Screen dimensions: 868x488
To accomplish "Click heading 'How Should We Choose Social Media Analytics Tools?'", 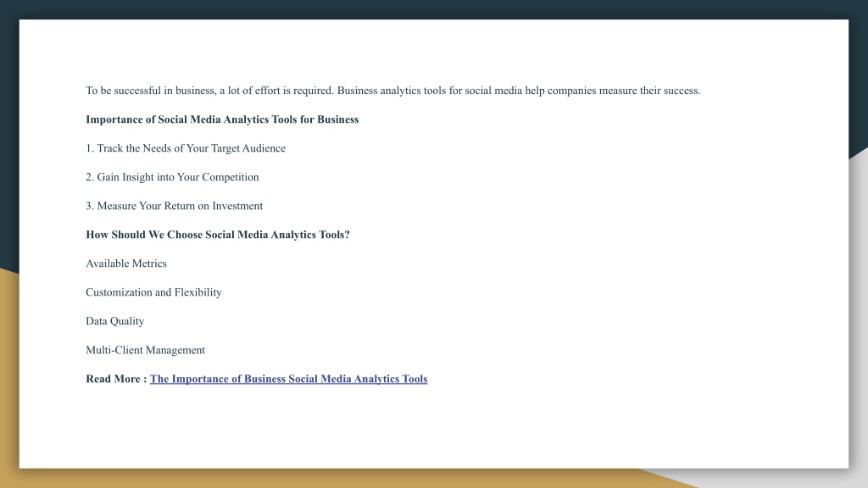I will (218, 235).
